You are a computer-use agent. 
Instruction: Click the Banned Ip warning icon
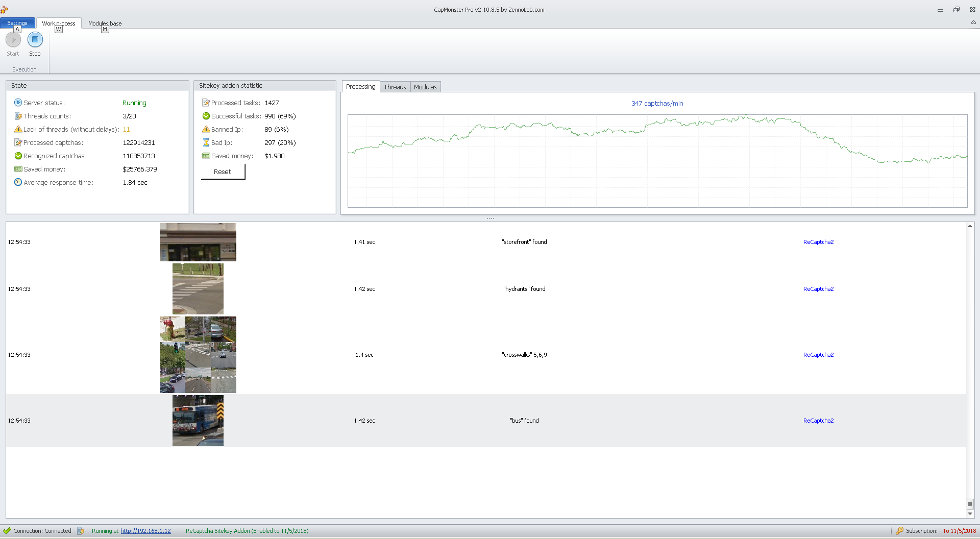click(x=206, y=129)
